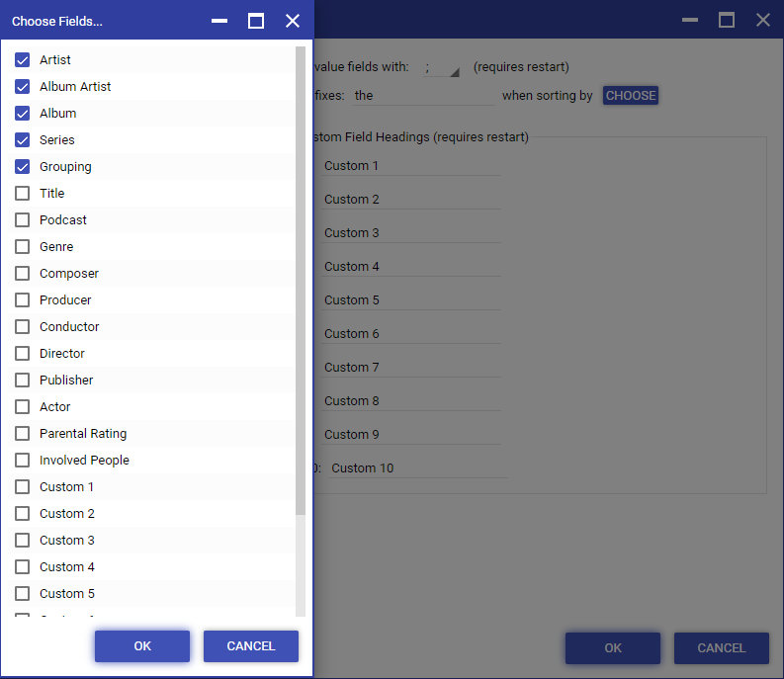Check the Genre field checkbox
Screen dimensions: 784x679
[x=23, y=247]
